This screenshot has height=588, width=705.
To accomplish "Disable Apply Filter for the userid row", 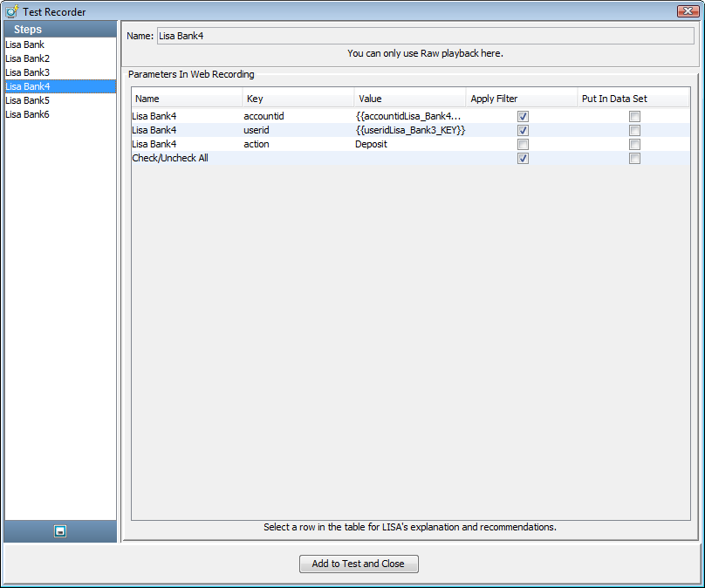I will pyautogui.click(x=522, y=130).
